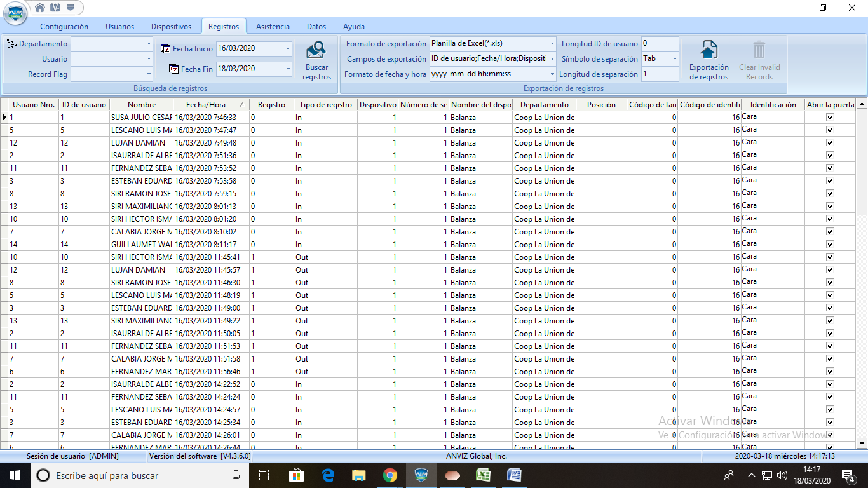Open the quick toolbar customize dropdown icon
This screenshot has width=868, height=488.
pos(70,8)
